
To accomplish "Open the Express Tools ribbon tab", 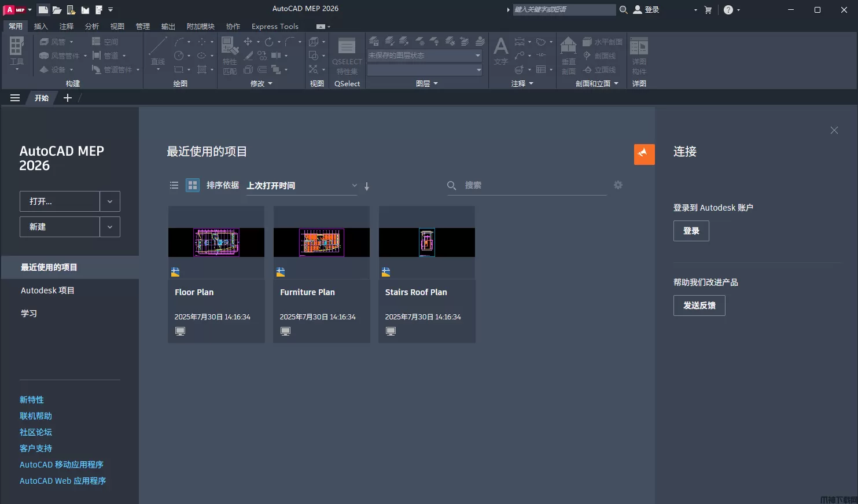I will (x=275, y=26).
